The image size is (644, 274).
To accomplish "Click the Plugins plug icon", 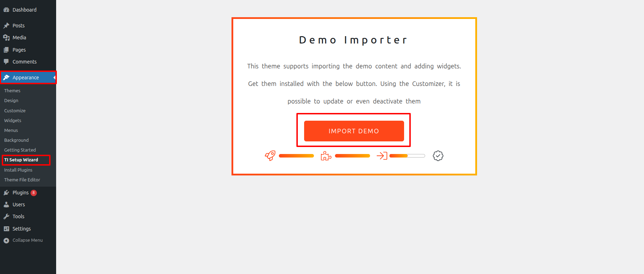I will point(6,193).
